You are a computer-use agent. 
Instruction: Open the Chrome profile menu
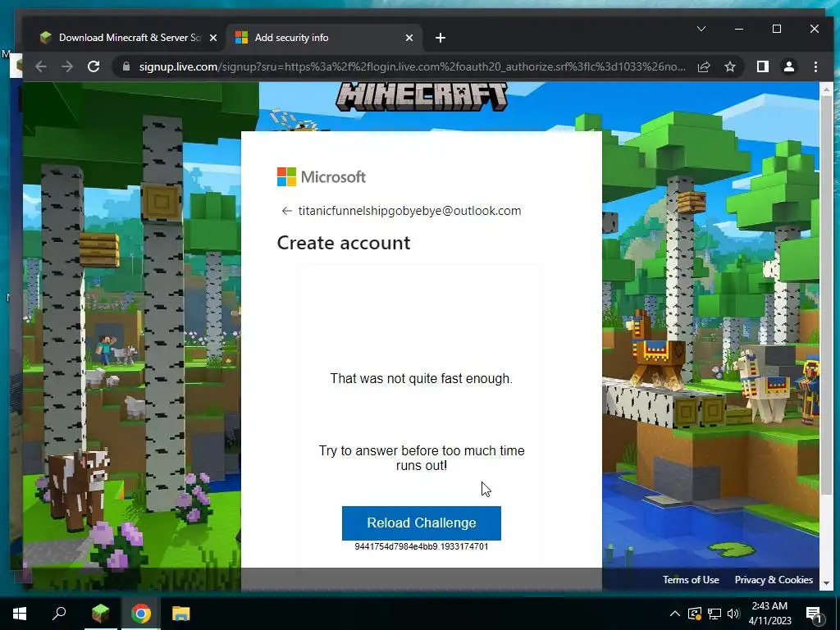(x=789, y=66)
